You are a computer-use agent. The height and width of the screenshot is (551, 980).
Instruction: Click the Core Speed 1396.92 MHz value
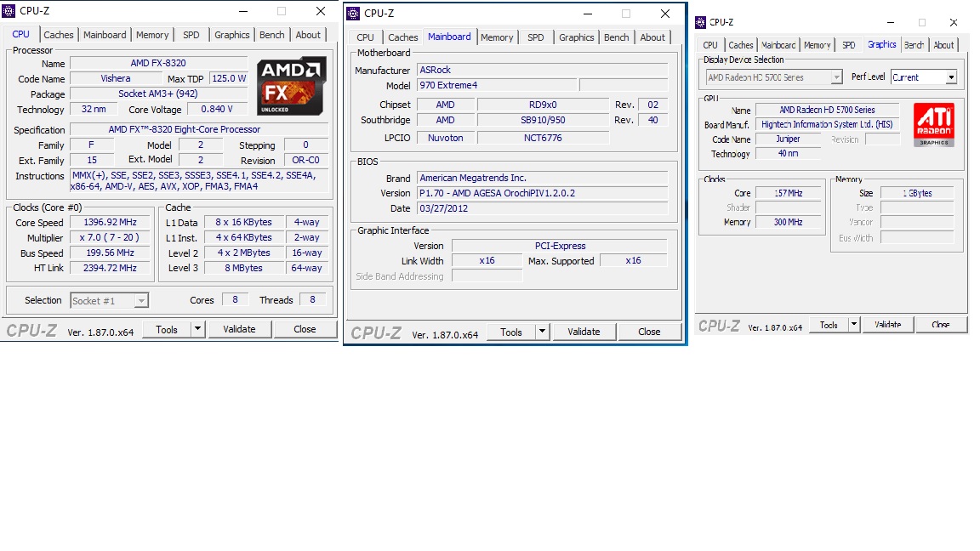[x=111, y=223]
